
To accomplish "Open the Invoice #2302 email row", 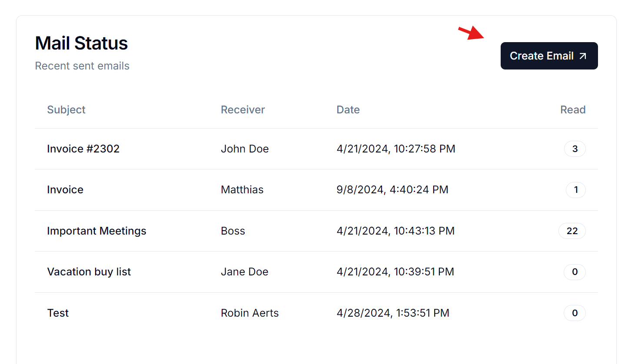I will (316, 149).
